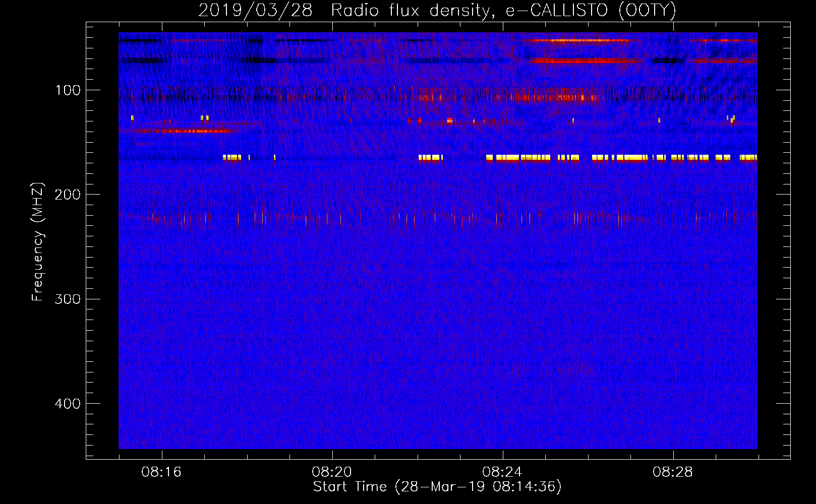Click the 'Frequency (MHZ)' y-axis label
816x504 pixels.
[x=38, y=242]
